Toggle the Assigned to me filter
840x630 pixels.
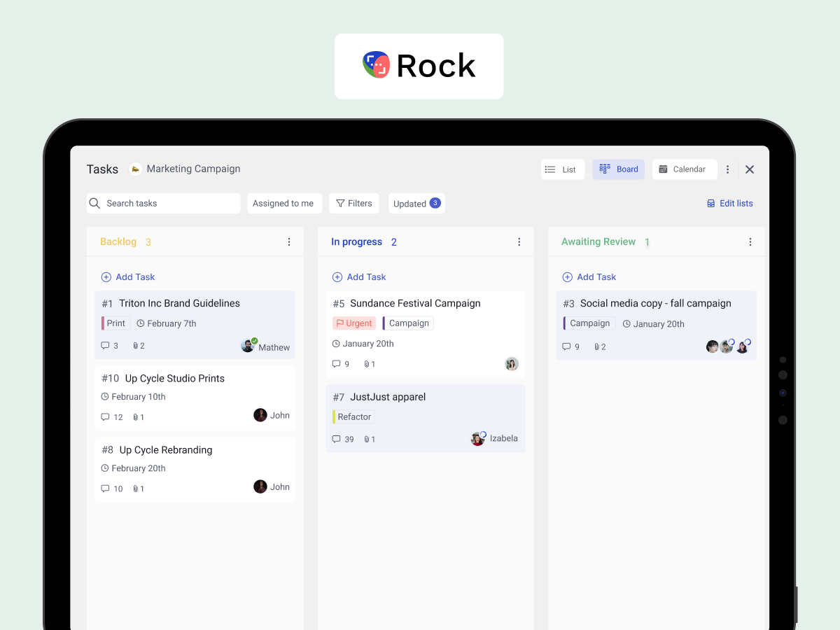point(284,203)
